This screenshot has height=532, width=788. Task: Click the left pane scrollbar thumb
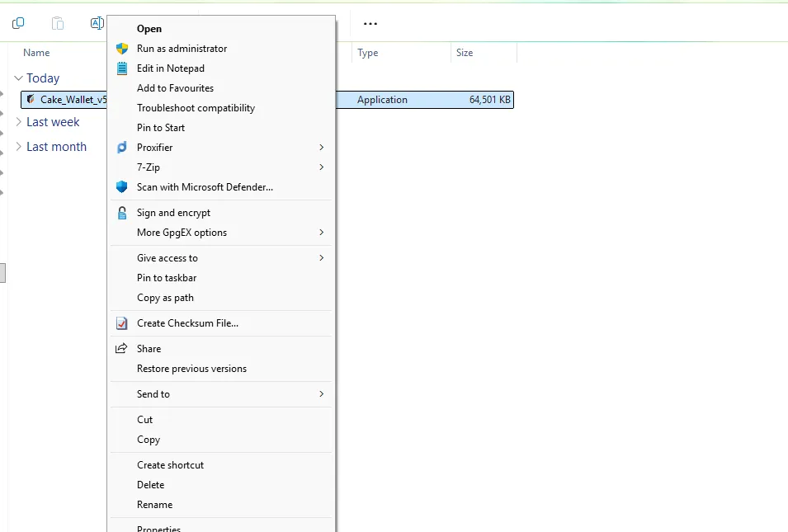(x=2, y=273)
